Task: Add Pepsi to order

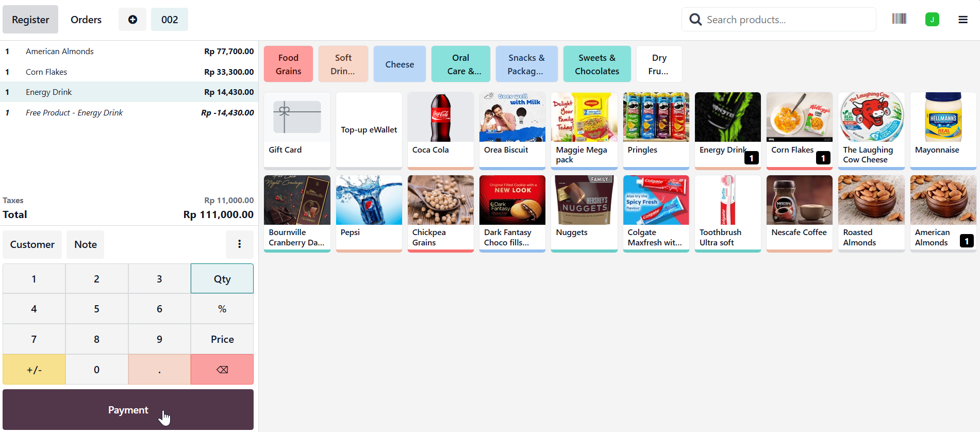Action: [x=369, y=213]
